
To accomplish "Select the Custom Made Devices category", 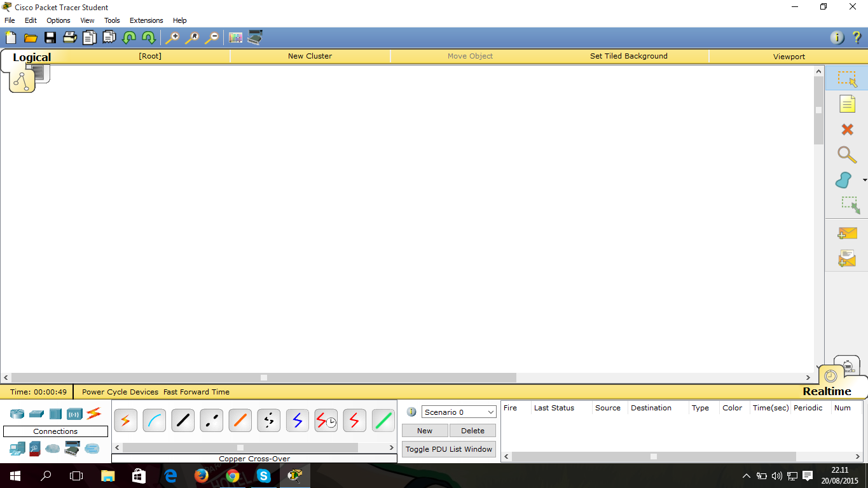I will (72, 449).
